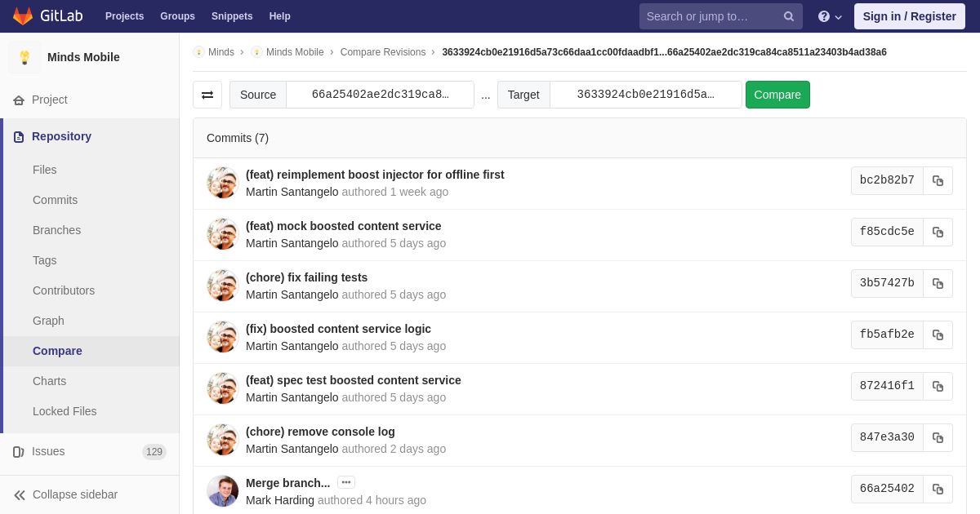Open commit "(chore) fix failing tests"
Screen dimensions: 980x514
click(x=306, y=277)
